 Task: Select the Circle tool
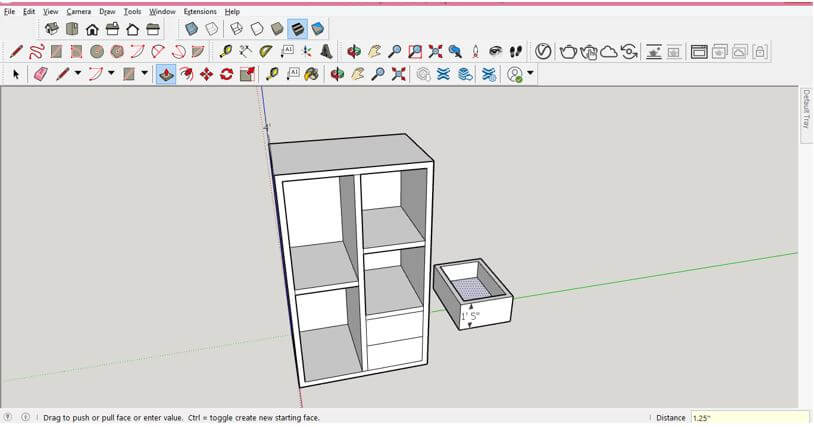pos(97,51)
